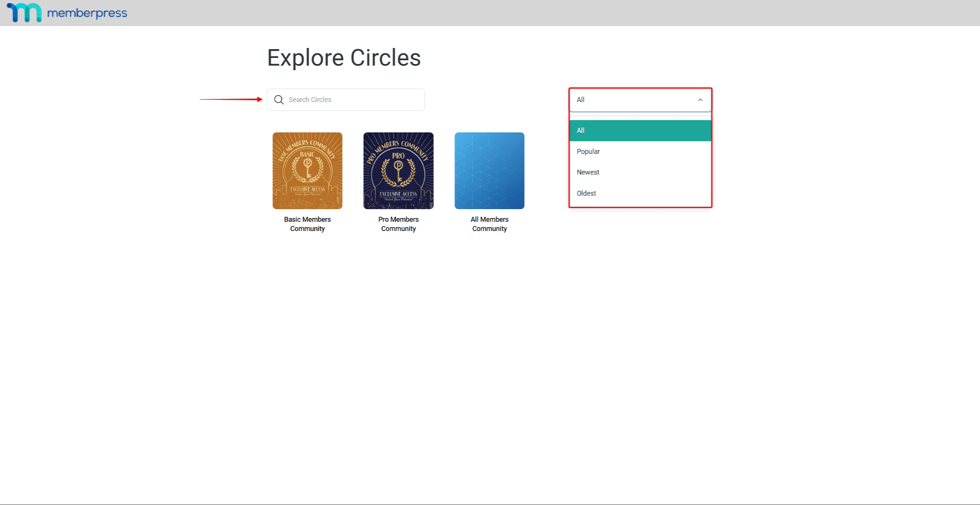Click the Explore Circles heading

(344, 58)
